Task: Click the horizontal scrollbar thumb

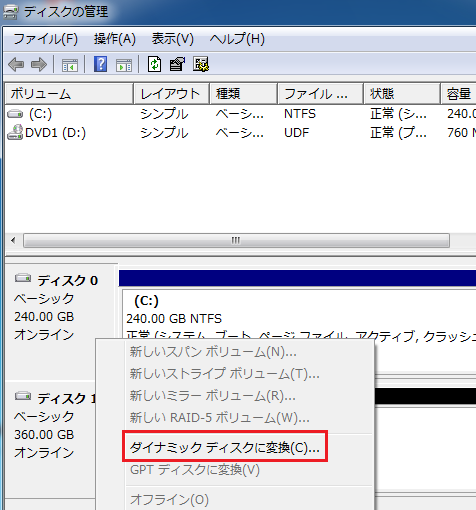Action: [236, 240]
